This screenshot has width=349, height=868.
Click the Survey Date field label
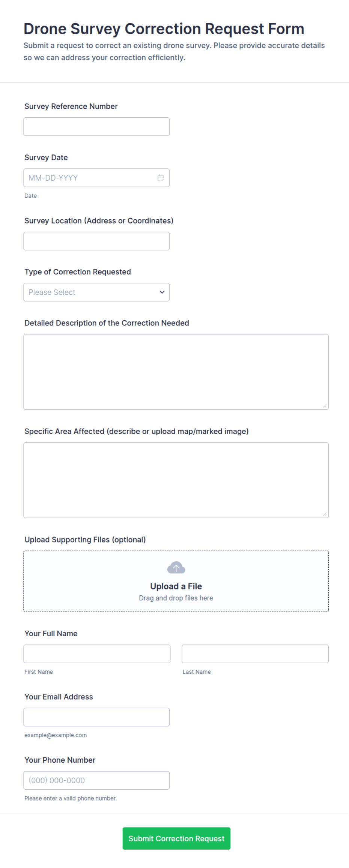click(x=46, y=157)
